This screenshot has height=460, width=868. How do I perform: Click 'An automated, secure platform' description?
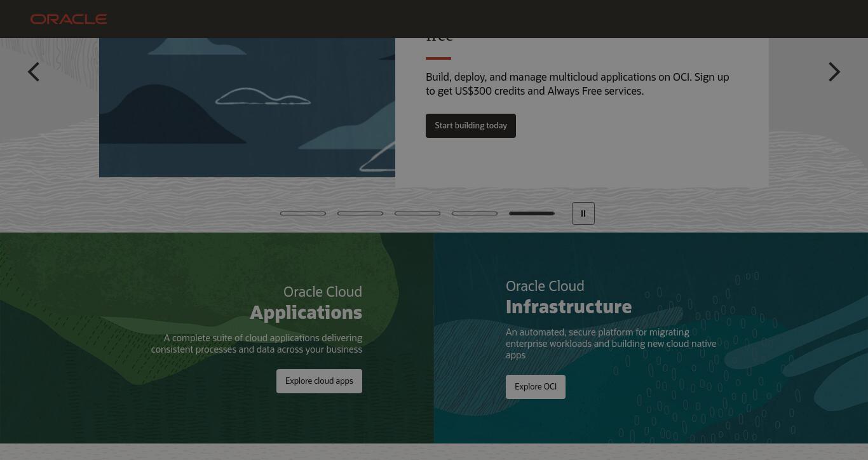tap(611, 344)
